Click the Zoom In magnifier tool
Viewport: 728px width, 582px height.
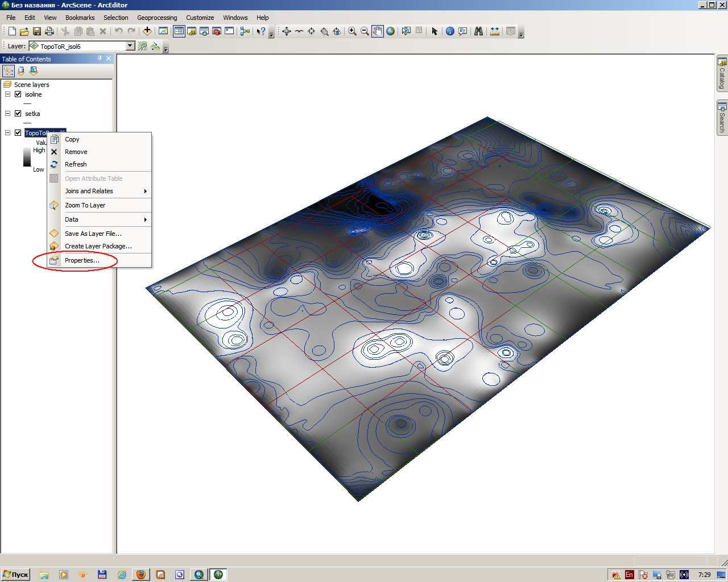[352, 31]
